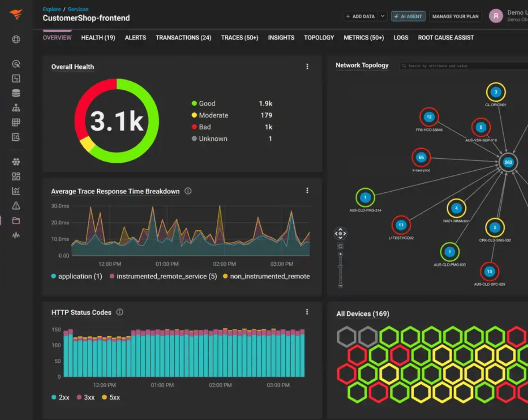Toggle non_instrumented_remote legend series
Viewport: 528px width, 420px height.
coord(266,276)
